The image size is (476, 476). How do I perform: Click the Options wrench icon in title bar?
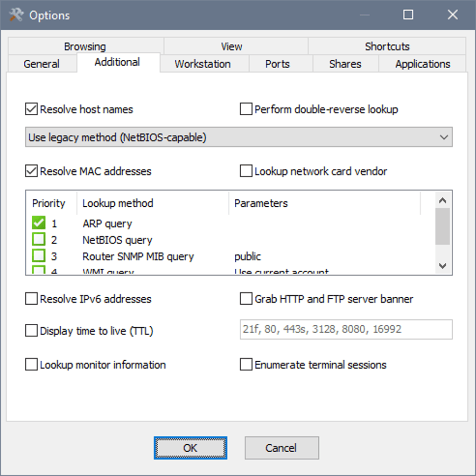point(16,15)
